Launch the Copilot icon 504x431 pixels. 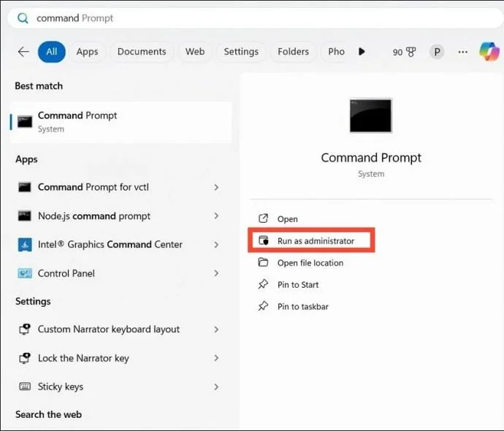tap(489, 51)
